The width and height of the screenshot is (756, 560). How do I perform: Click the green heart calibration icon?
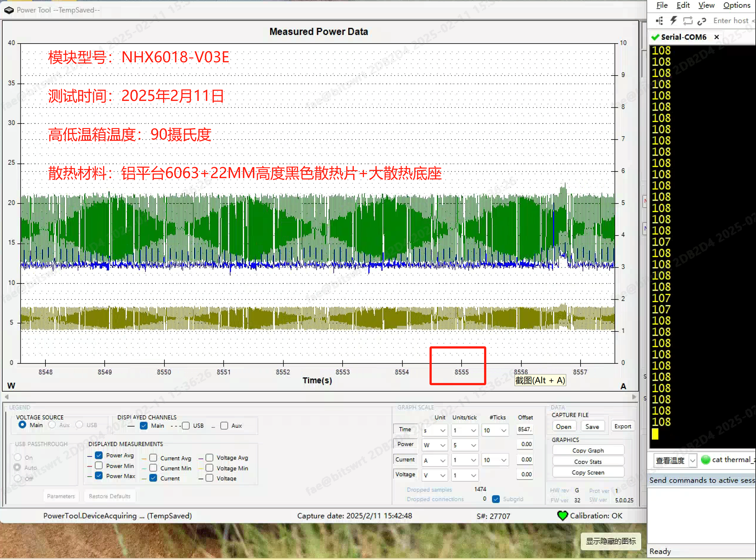click(x=562, y=516)
